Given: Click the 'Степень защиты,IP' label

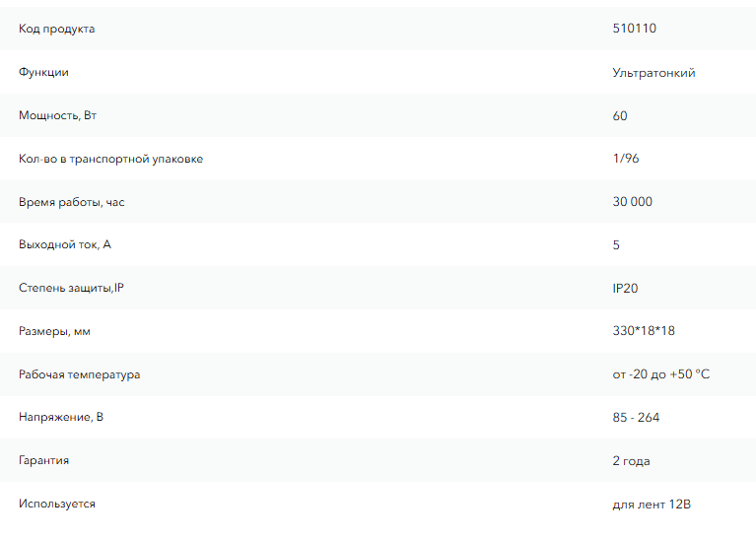Looking at the screenshot, I should pos(71,288).
